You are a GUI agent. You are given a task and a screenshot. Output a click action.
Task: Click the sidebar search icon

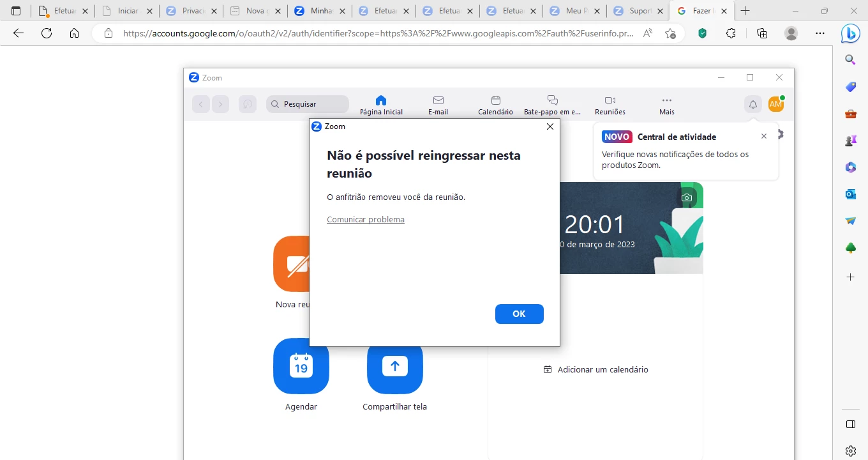[850, 60]
